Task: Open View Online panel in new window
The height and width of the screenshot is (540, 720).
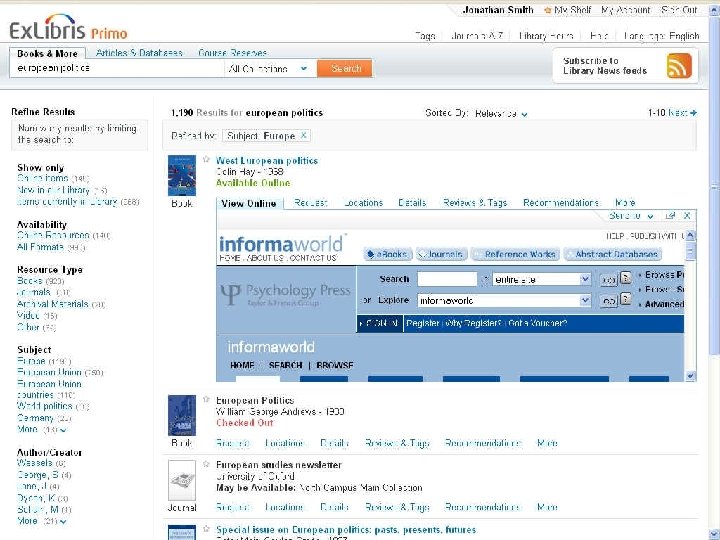Action: point(670,215)
